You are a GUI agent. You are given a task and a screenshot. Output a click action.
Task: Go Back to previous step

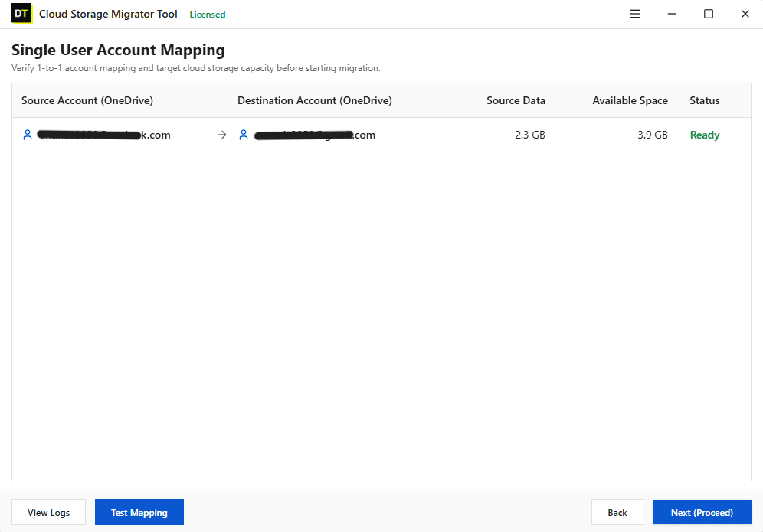[617, 513]
